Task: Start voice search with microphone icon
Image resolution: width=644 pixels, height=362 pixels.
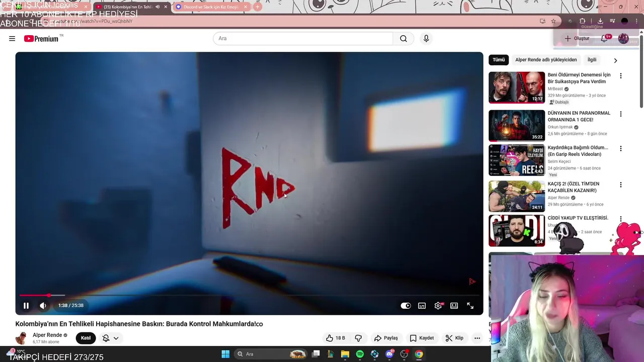Action: click(426, 39)
